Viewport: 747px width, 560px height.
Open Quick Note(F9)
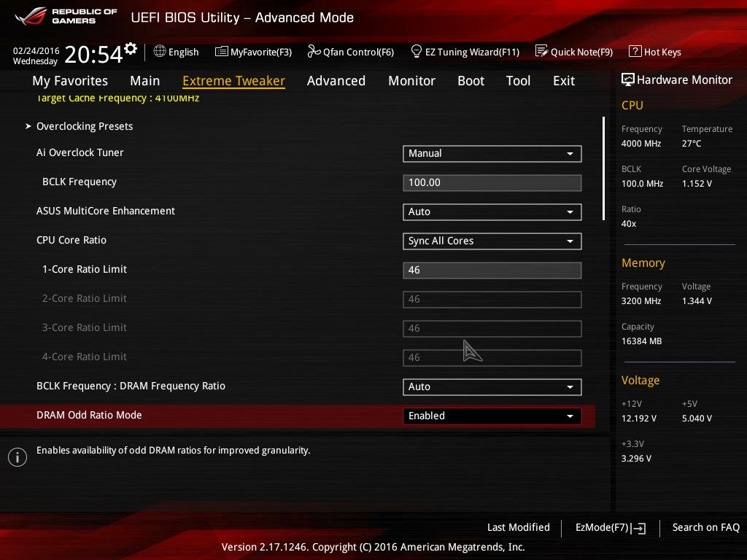point(574,52)
